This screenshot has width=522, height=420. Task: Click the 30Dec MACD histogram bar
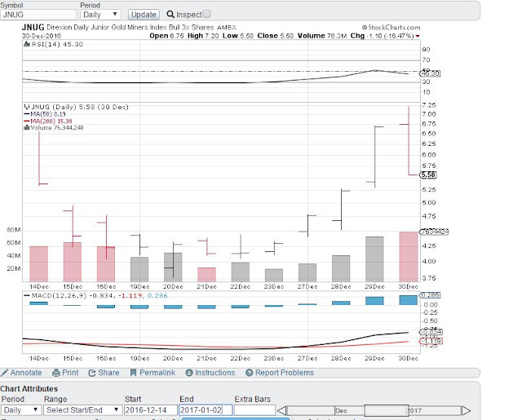pos(408,300)
